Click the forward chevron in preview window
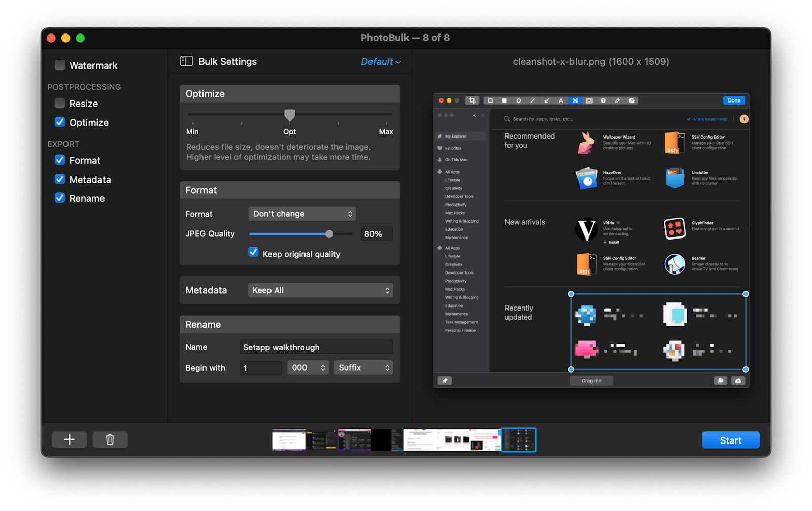The image size is (812, 511). pyautogui.click(x=483, y=115)
